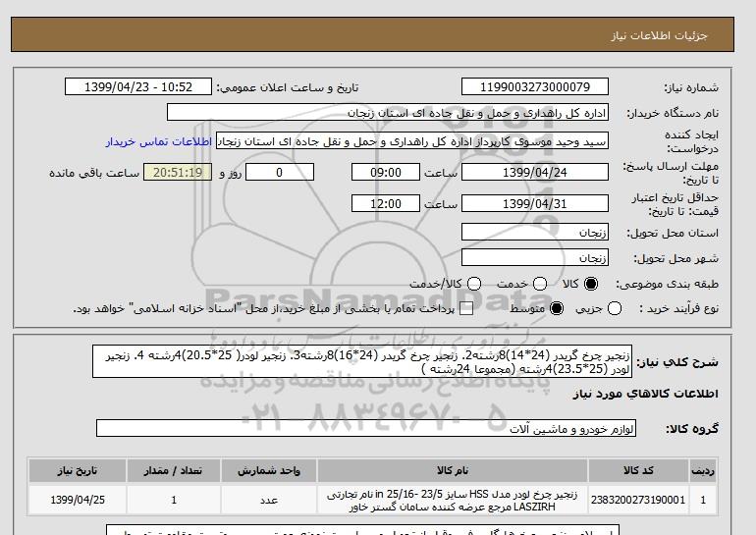756x535 pixels.
Task: Click the اطلاعات کالاهای مورد نیاز heading
Action: pyautogui.click(x=645, y=394)
